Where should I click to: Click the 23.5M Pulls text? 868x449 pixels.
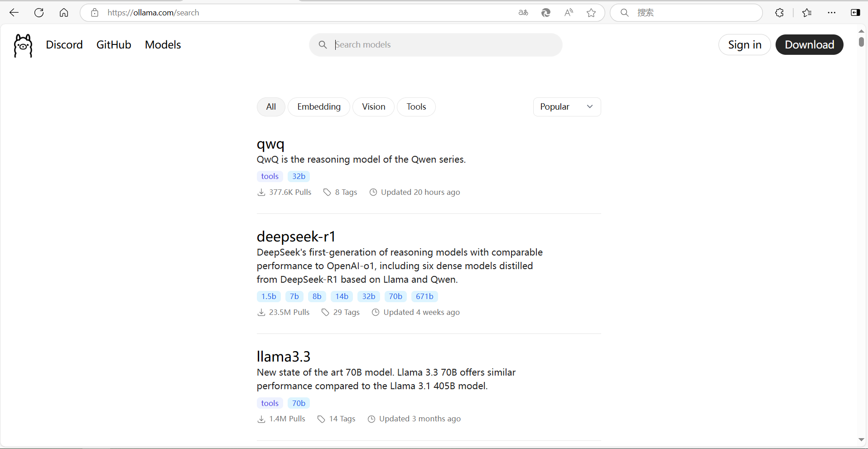point(289,312)
